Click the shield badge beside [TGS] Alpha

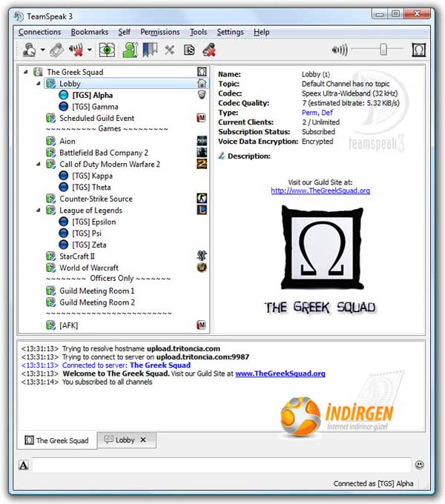(x=202, y=95)
